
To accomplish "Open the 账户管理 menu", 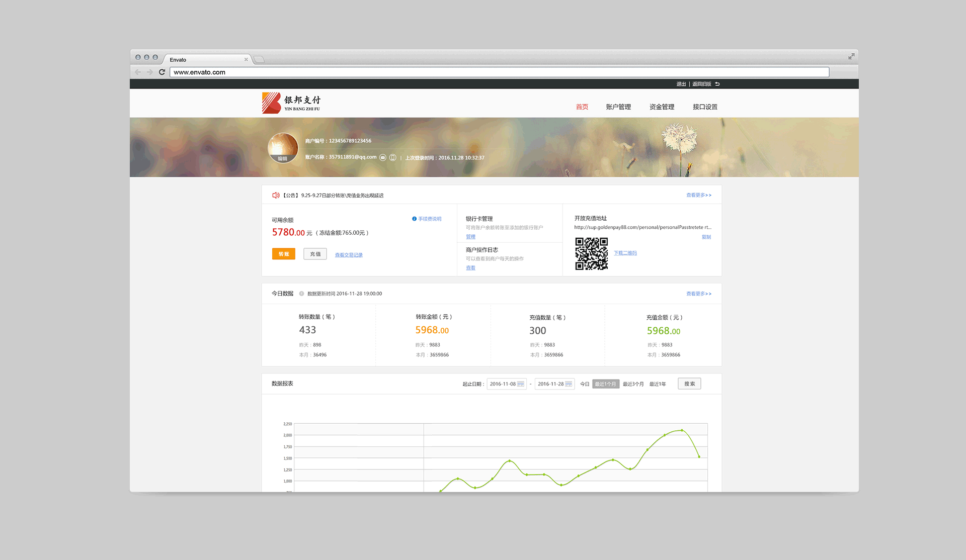I will tap(618, 107).
